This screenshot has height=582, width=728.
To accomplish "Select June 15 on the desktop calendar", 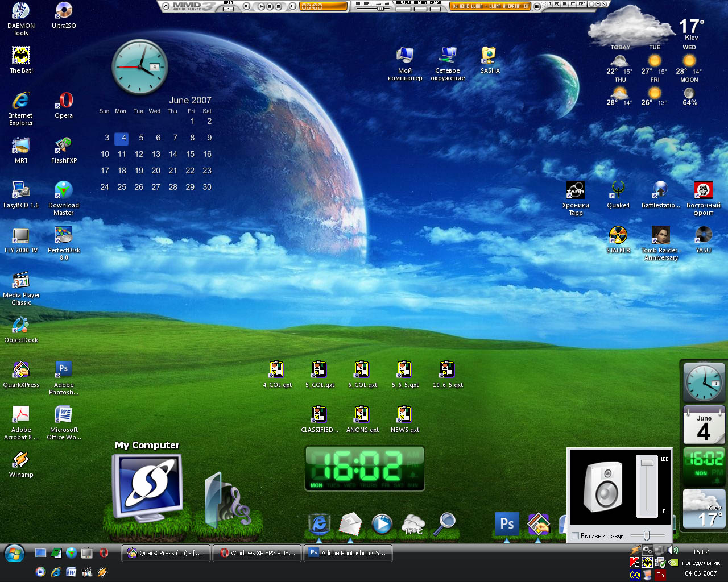I will tap(190, 154).
